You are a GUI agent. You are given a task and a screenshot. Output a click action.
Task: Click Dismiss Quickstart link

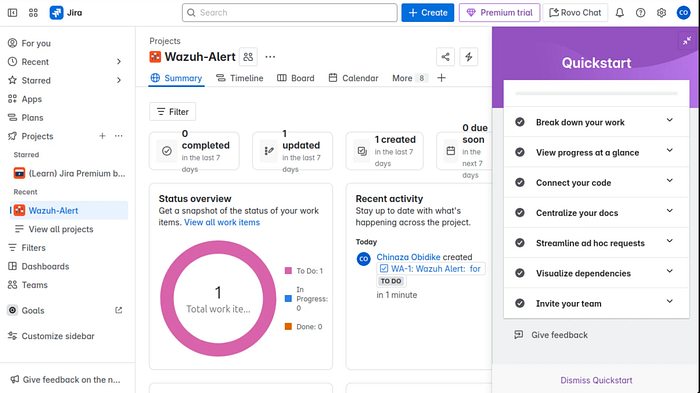(x=596, y=380)
